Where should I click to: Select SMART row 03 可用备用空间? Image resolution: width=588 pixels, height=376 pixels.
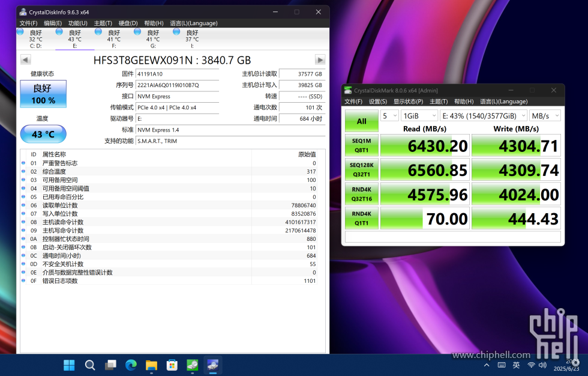click(169, 180)
